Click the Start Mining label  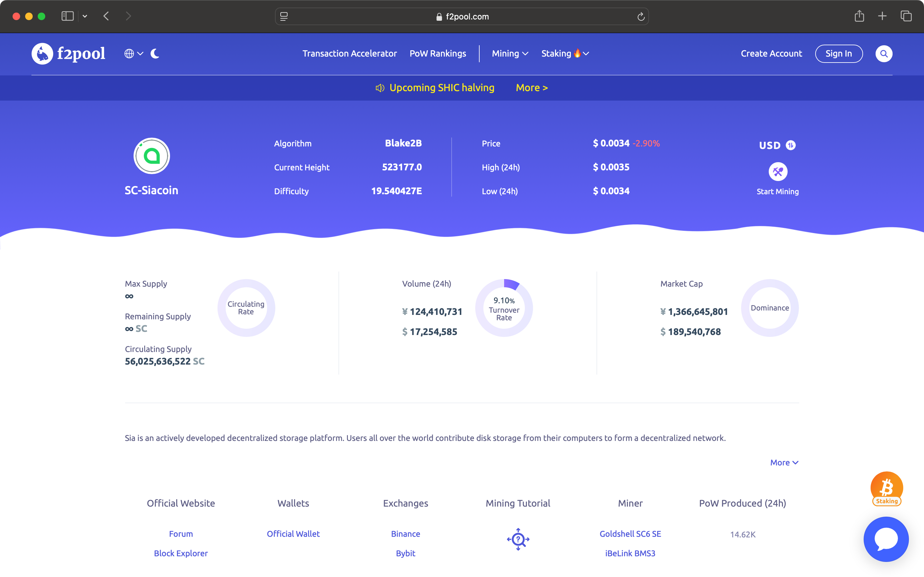[778, 192]
